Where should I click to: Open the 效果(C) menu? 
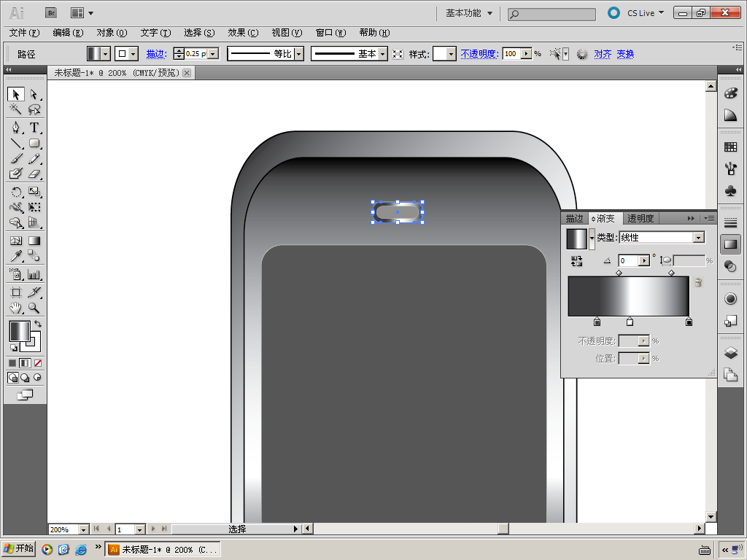[x=243, y=32]
